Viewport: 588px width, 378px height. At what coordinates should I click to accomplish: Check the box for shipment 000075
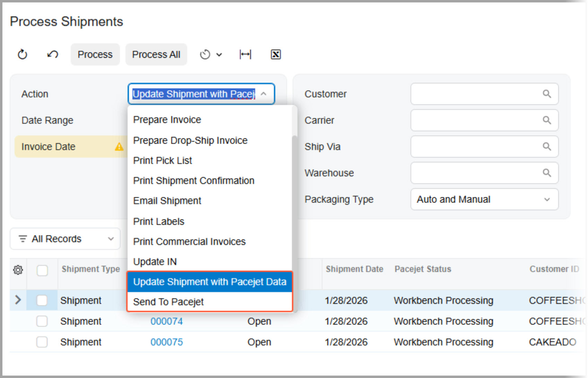(42, 342)
